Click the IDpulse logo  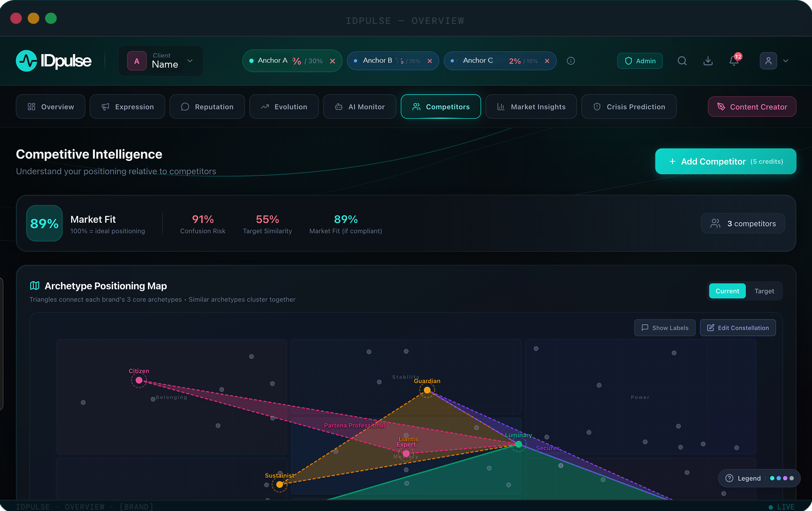54,61
